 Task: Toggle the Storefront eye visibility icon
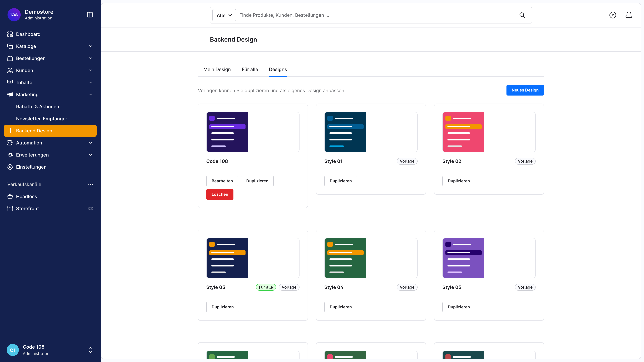(x=91, y=208)
